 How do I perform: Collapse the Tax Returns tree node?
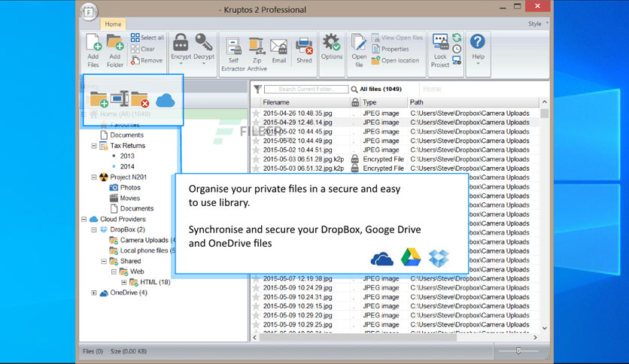(94, 145)
